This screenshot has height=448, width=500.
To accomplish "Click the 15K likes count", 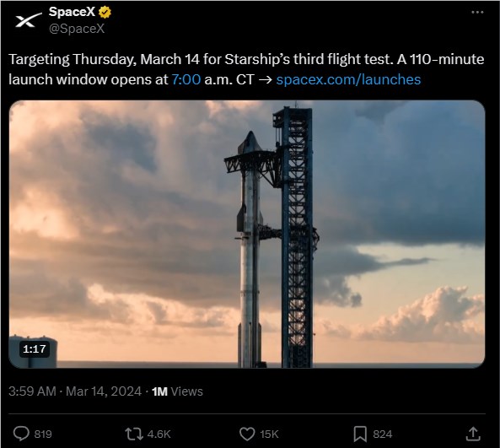I will point(269,435).
